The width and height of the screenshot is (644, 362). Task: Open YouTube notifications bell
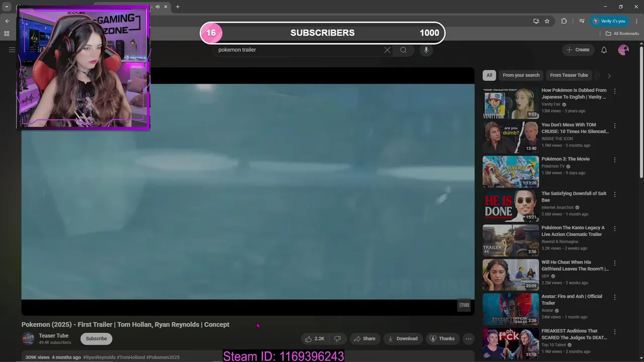pos(604,50)
